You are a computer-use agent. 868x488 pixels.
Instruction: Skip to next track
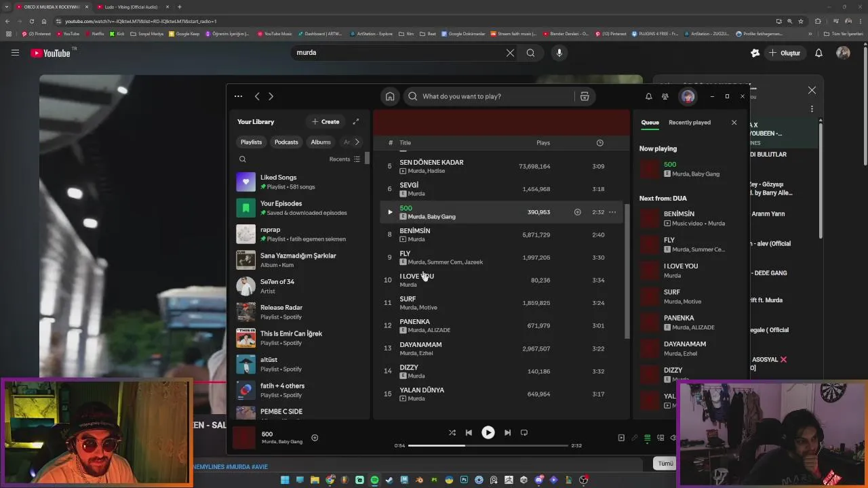coord(507,432)
